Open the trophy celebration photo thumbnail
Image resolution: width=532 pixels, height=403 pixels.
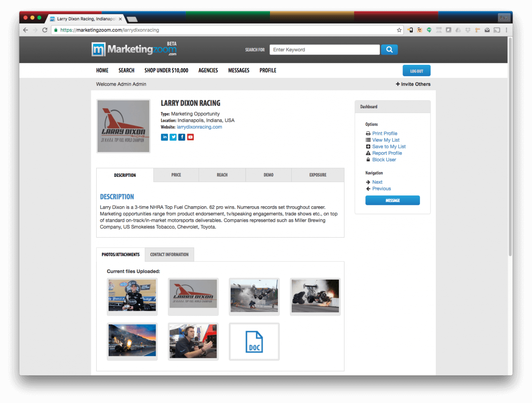click(x=132, y=296)
